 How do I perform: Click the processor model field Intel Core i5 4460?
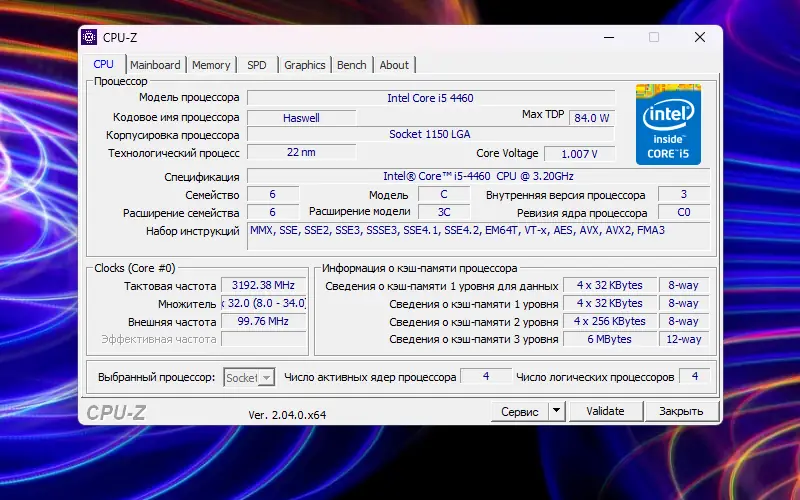coord(431,98)
